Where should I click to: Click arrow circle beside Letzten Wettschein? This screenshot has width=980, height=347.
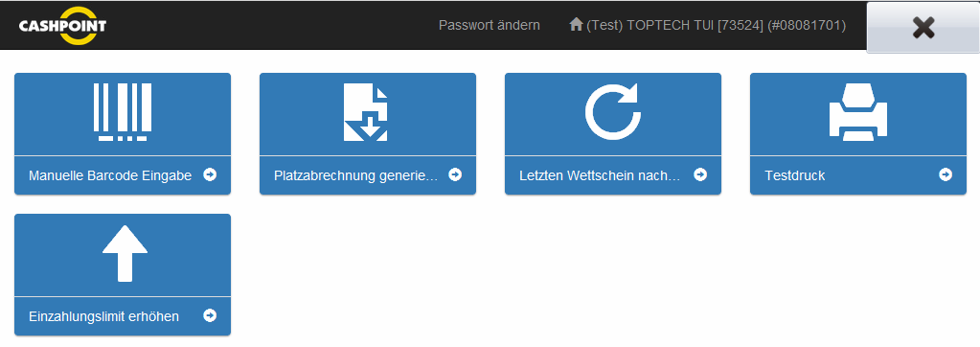point(700,174)
